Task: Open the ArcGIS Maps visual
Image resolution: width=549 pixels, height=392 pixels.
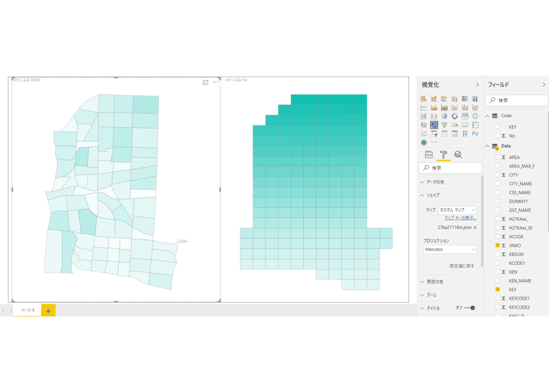Action: (424, 143)
